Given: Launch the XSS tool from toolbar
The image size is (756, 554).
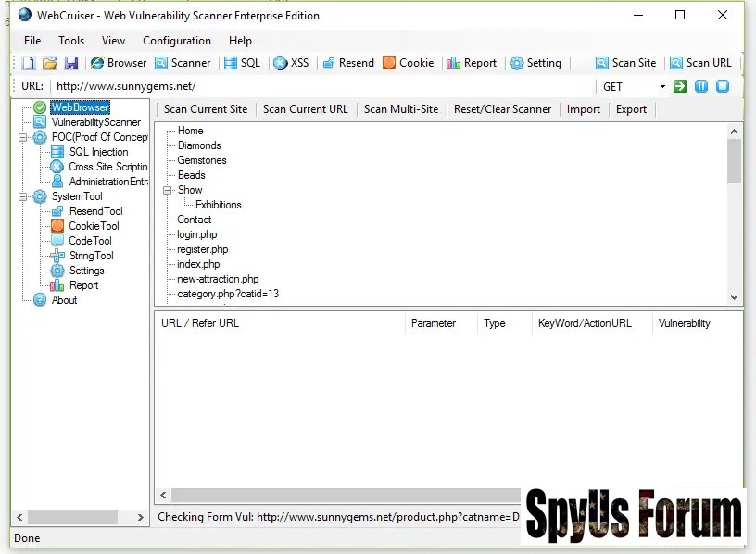Looking at the screenshot, I should click(x=291, y=63).
